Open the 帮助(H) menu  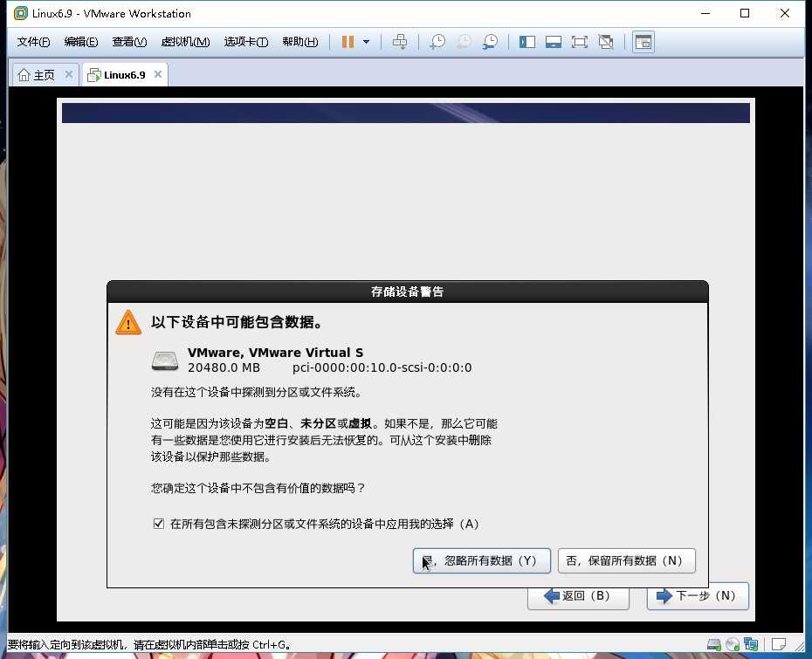[300, 42]
